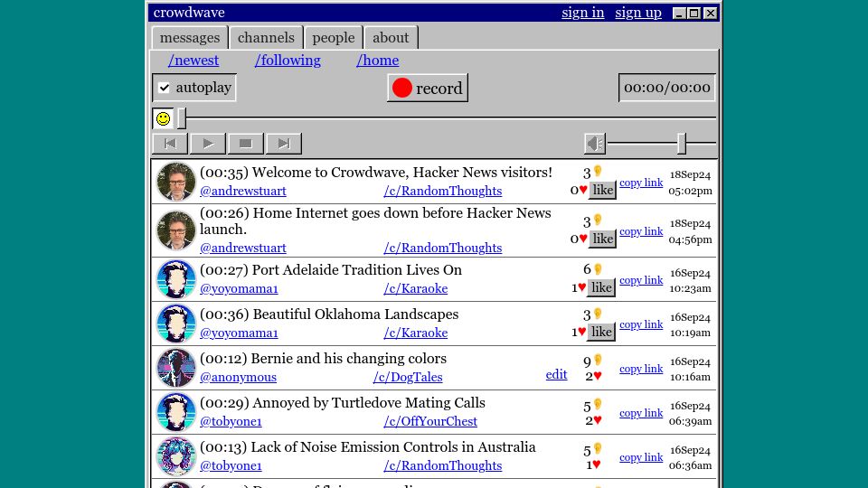Viewport: 868px width, 488px height.
Task: Copy link for Turtledove Mating Calls
Action: click(x=641, y=413)
